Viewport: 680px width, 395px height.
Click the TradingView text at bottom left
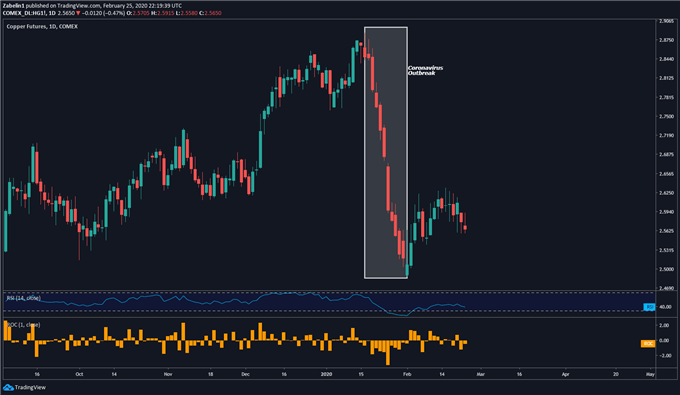tap(30, 387)
